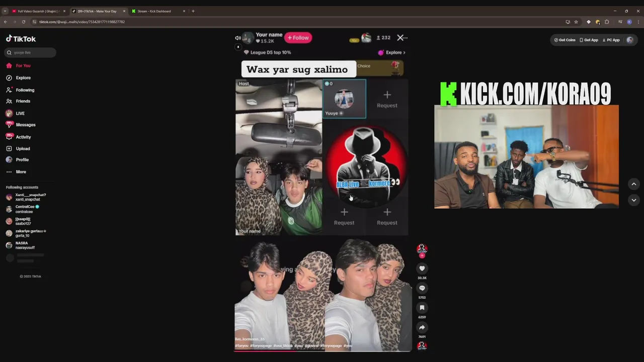Viewport: 644px width, 362px height.
Task: Go to the Following page
Action: (x=20, y=90)
